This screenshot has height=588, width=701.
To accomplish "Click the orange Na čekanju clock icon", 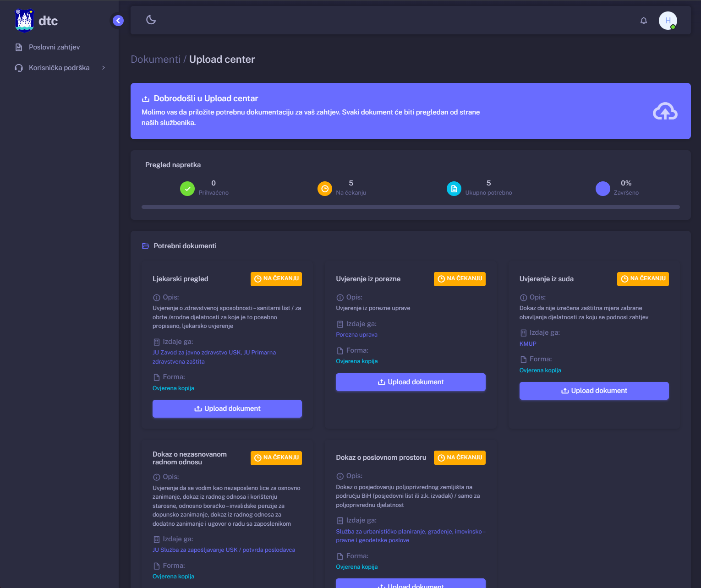I will coord(325,188).
